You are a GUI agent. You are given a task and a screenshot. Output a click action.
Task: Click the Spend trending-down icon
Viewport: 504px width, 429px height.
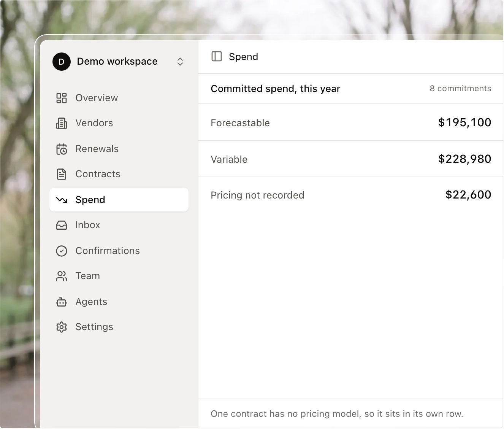click(62, 200)
